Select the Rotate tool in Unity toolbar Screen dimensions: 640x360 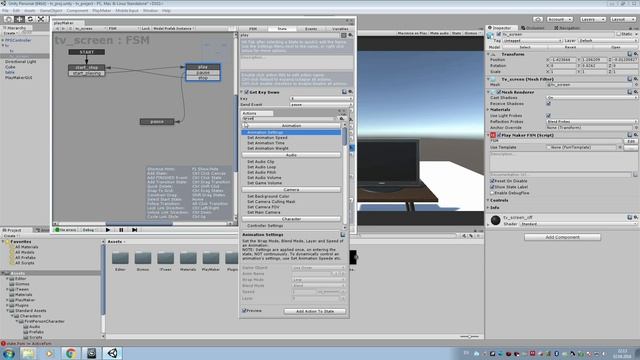30,19
